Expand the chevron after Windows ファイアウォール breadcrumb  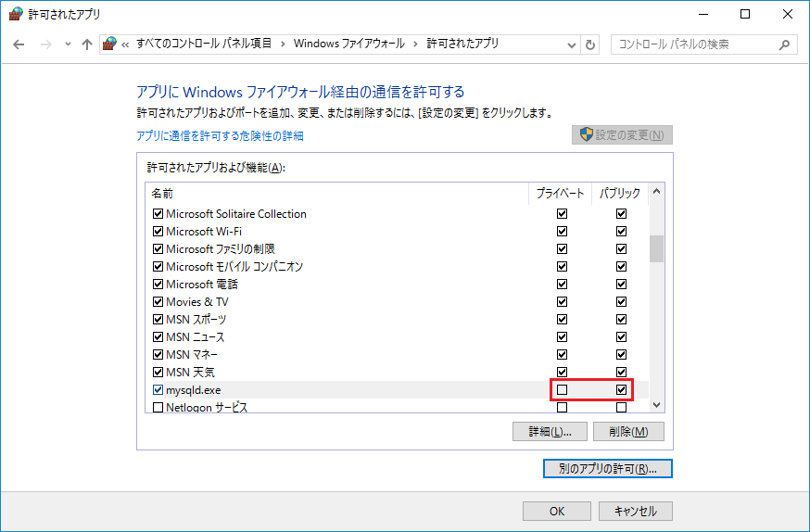point(415,44)
